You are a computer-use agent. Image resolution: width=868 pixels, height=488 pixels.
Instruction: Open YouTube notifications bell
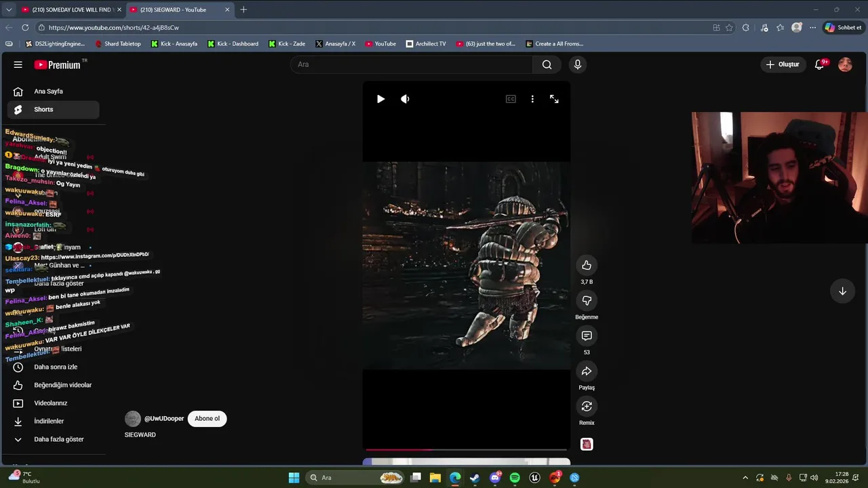click(x=820, y=64)
